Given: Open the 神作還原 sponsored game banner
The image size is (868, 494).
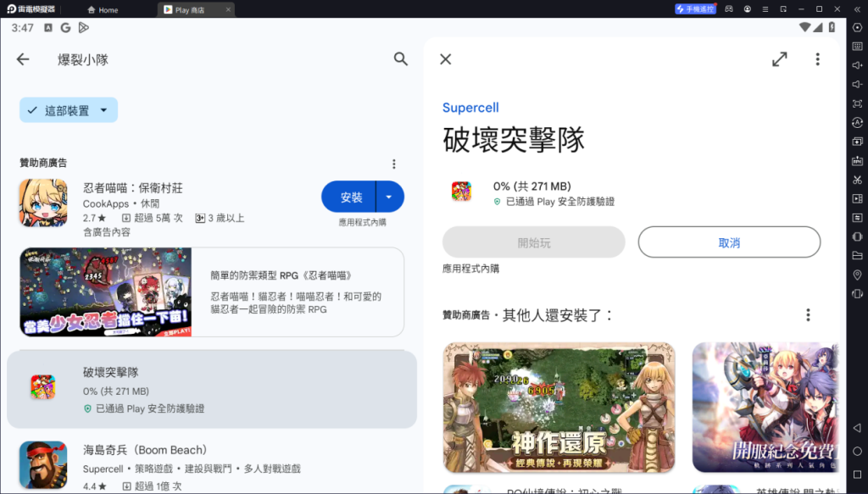Looking at the screenshot, I should [559, 408].
